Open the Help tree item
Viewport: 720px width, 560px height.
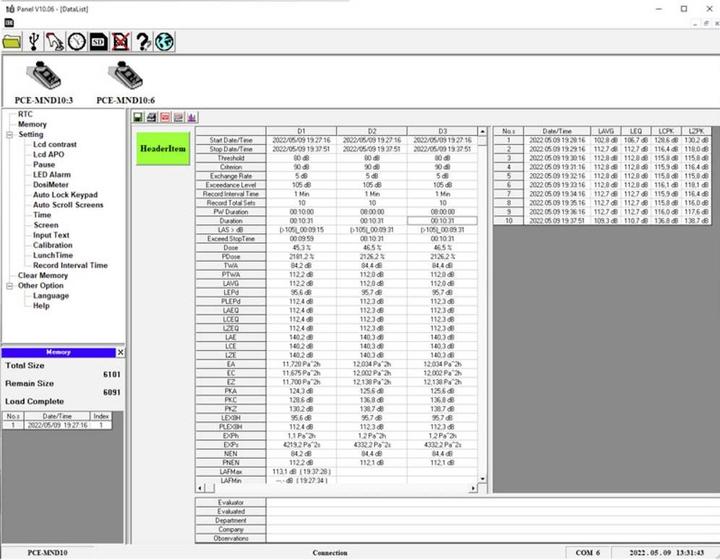click(41, 306)
